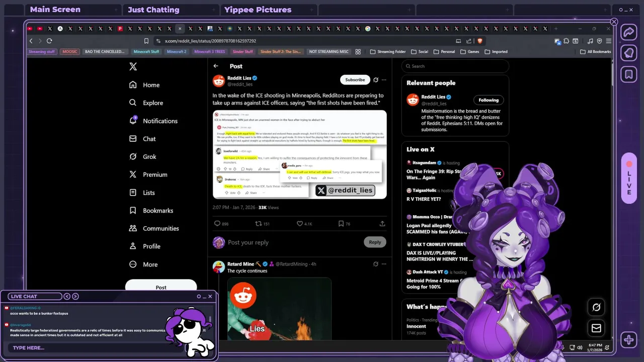The image size is (644, 362).
Task: Click the Grok icon on Retard Mine reply
Action: pos(375,263)
